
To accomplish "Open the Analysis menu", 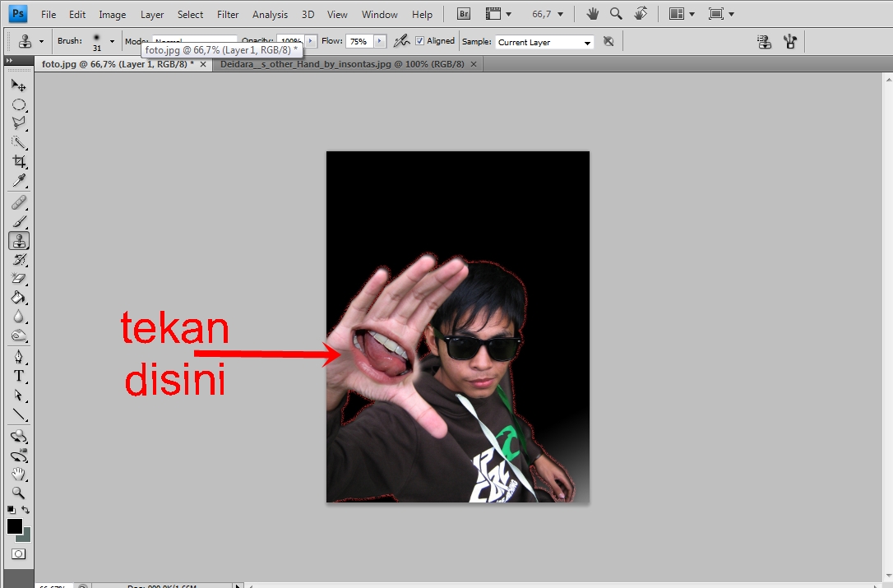I will pyautogui.click(x=270, y=14).
